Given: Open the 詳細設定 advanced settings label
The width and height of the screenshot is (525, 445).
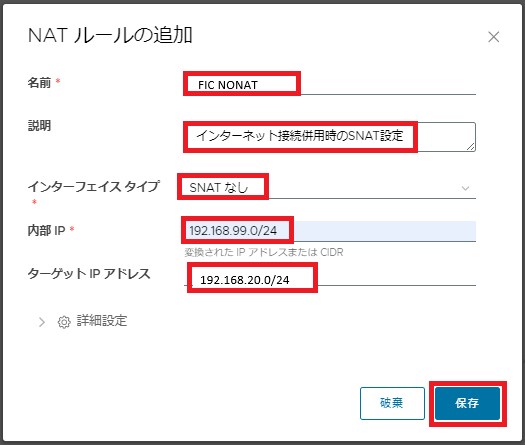Looking at the screenshot, I should (102, 321).
